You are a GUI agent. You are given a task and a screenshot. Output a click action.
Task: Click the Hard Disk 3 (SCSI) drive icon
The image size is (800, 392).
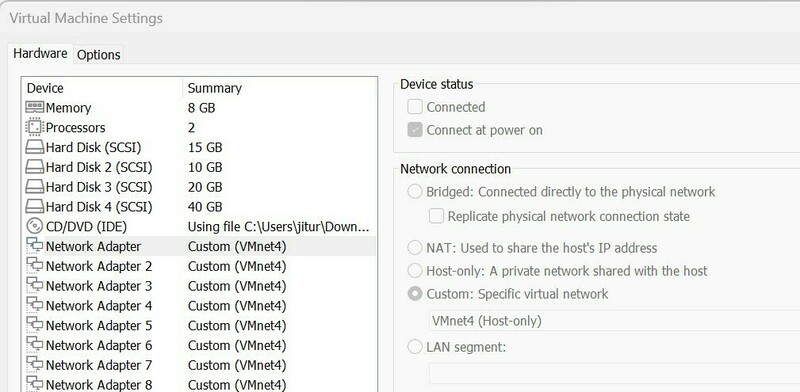coord(35,187)
